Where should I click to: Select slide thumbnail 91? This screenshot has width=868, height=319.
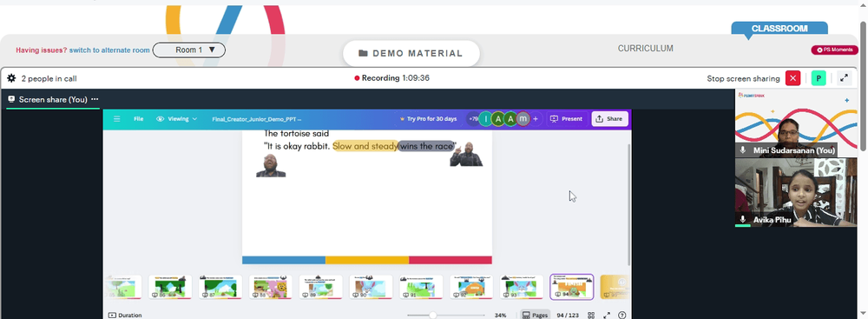(x=421, y=288)
